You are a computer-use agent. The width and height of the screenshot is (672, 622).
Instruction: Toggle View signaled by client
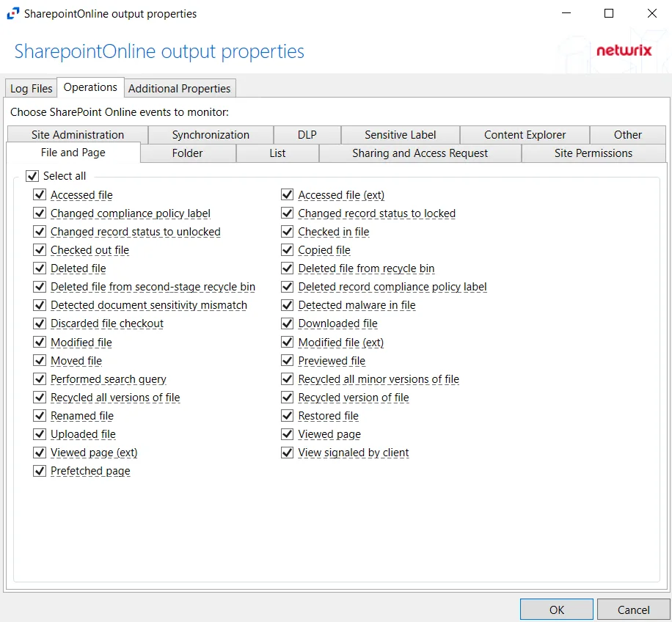pos(287,453)
